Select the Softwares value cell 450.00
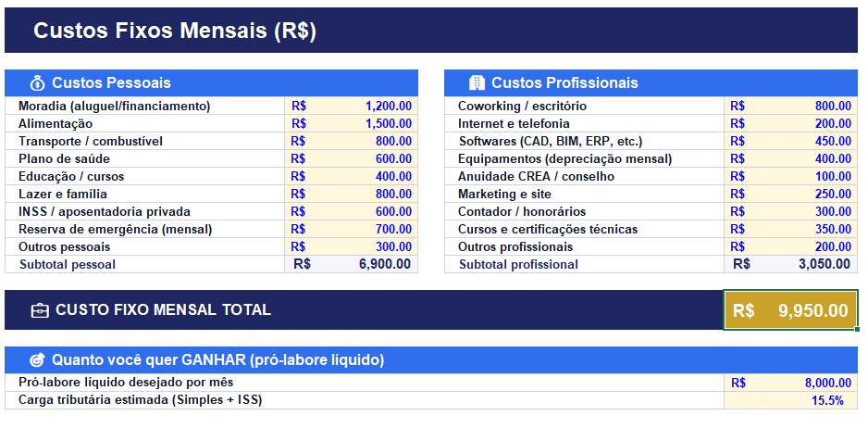Image resolution: width=868 pixels, height=428 pixels. [791, 142]
